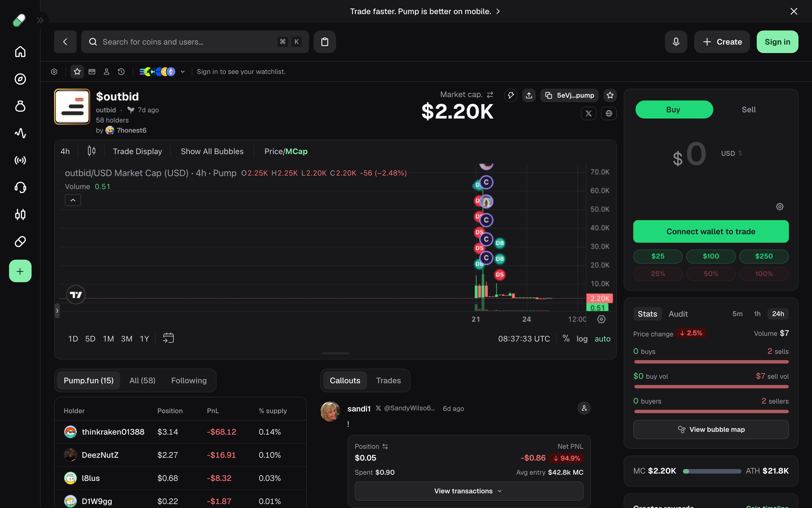
Task: Switch USD currency toggle
Action: pyautogui.click(x=731, y=154)
